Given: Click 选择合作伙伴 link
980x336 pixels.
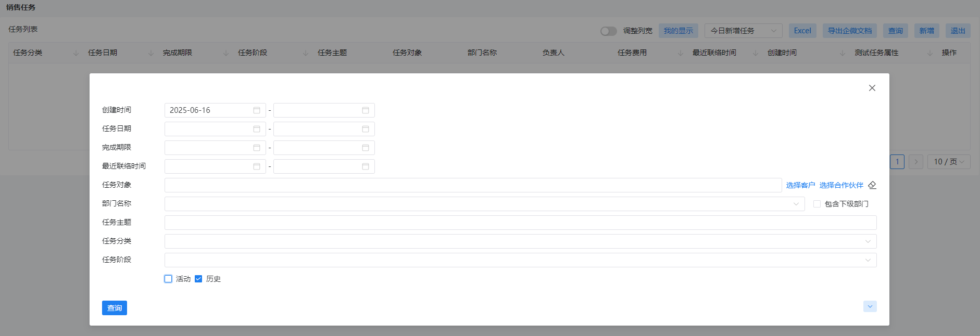Looking at the screenshot, I should (x=841, y=185).
